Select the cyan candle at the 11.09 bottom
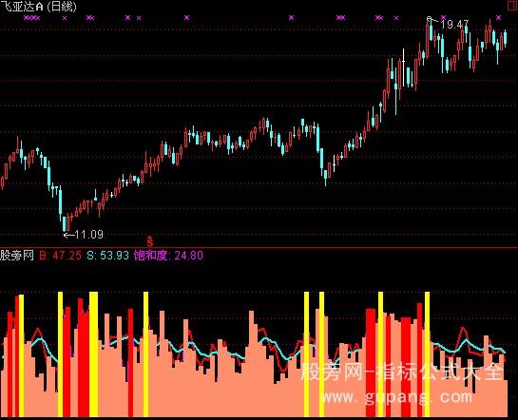 (x=65, y=223)
